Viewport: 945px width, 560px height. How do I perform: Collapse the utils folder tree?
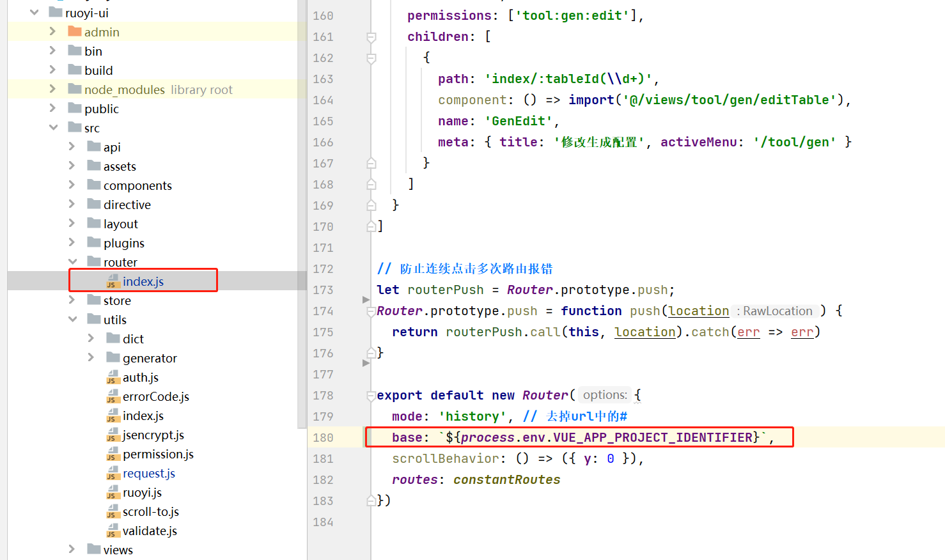tap(72, 320)
